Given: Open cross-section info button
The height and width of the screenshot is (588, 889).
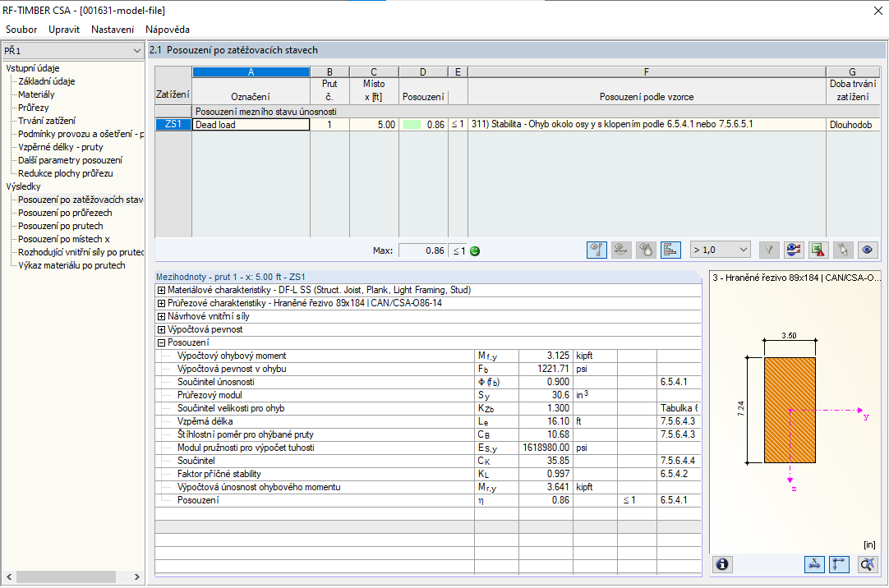Looking at the screenshot, I should (x=722, y=564).
